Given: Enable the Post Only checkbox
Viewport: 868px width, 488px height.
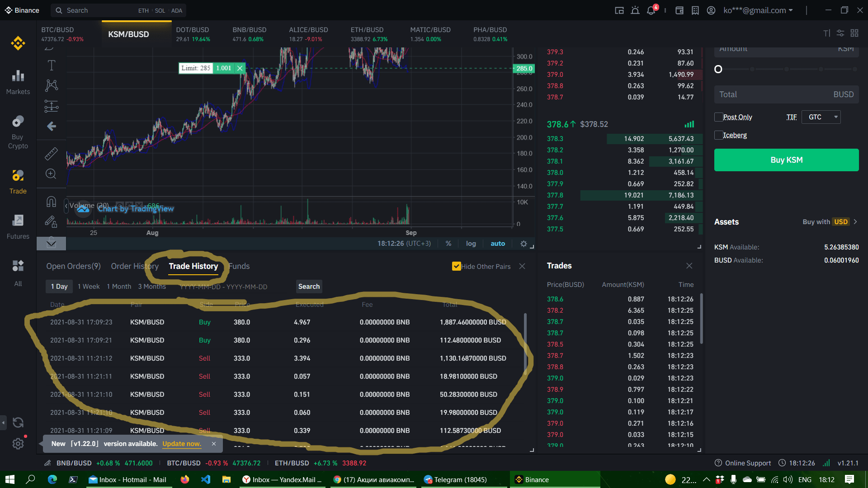Looking at the screenshot, I should (718, 117).
